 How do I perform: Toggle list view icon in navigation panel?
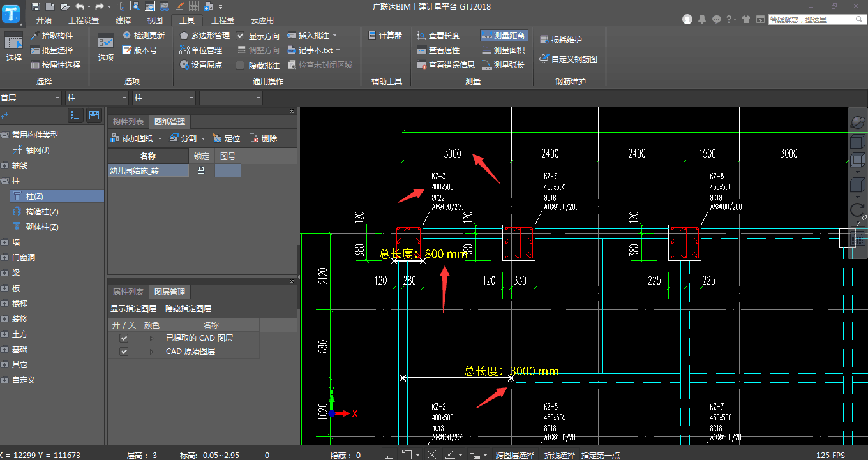coord(75,115)
